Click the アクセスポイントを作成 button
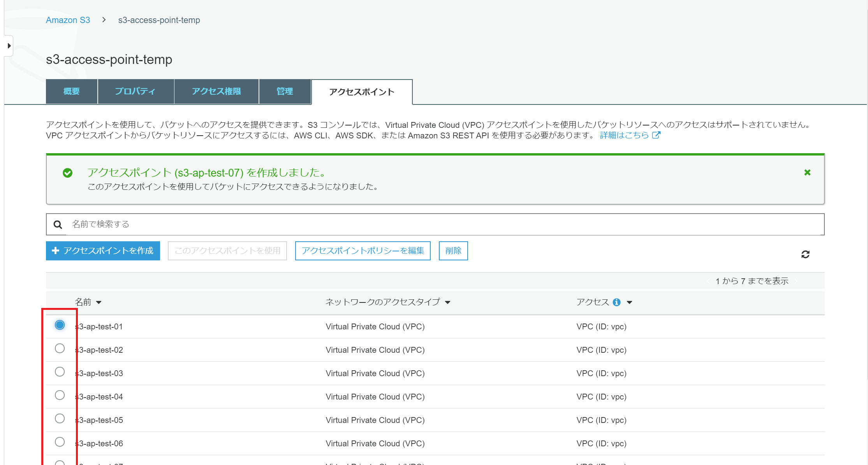This screenshot has height=465, width=868. click(102, 251)
